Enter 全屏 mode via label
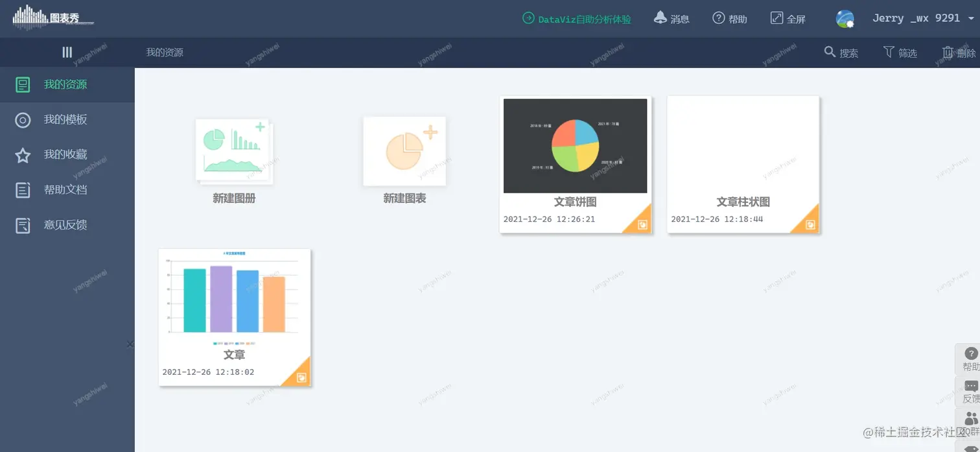 tap(796, 19)
